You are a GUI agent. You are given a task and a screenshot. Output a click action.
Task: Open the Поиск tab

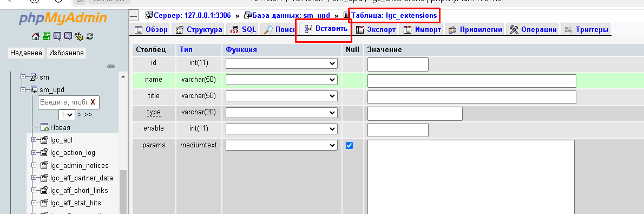pos(279,29)
